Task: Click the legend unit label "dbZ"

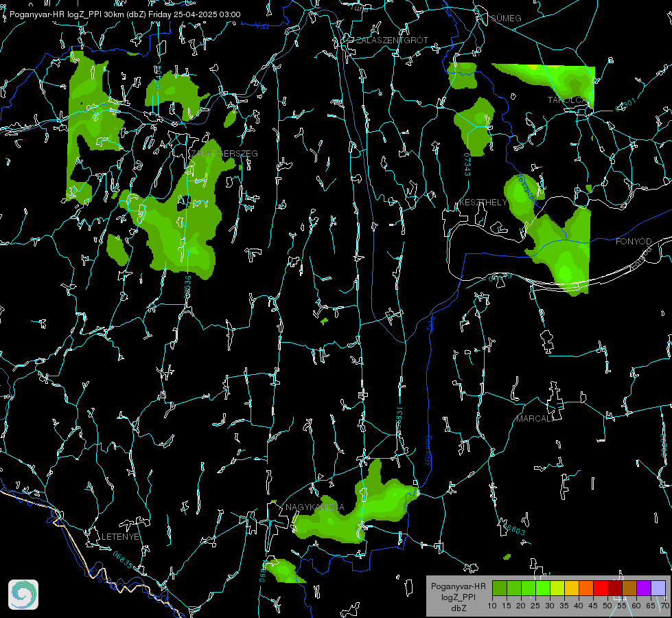Action: [458, 608]
